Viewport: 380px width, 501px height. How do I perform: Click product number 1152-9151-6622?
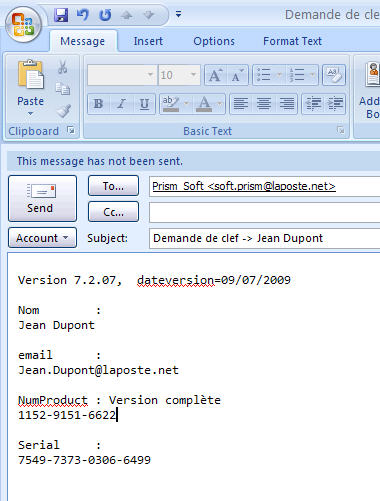pos(67,415)
